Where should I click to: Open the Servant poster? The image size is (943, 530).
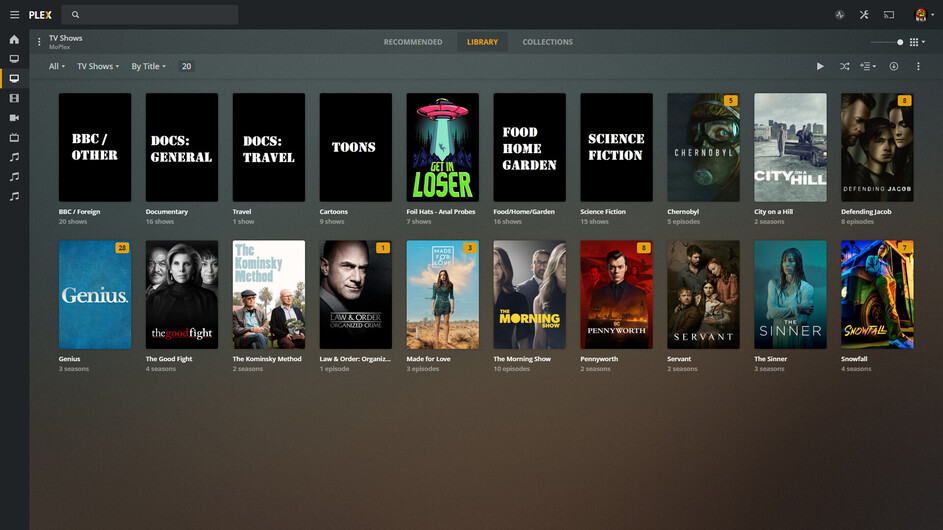(704, 295)
